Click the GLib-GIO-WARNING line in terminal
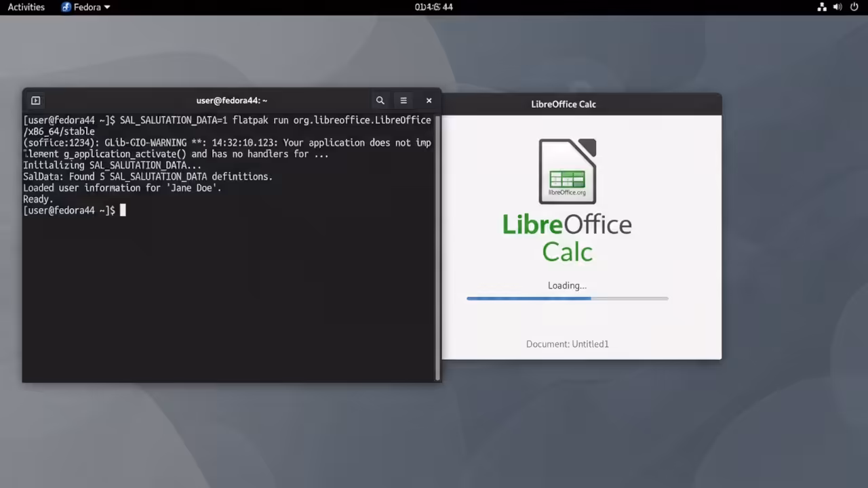This screenshot has width=868, height=488. tap(227, 148)
